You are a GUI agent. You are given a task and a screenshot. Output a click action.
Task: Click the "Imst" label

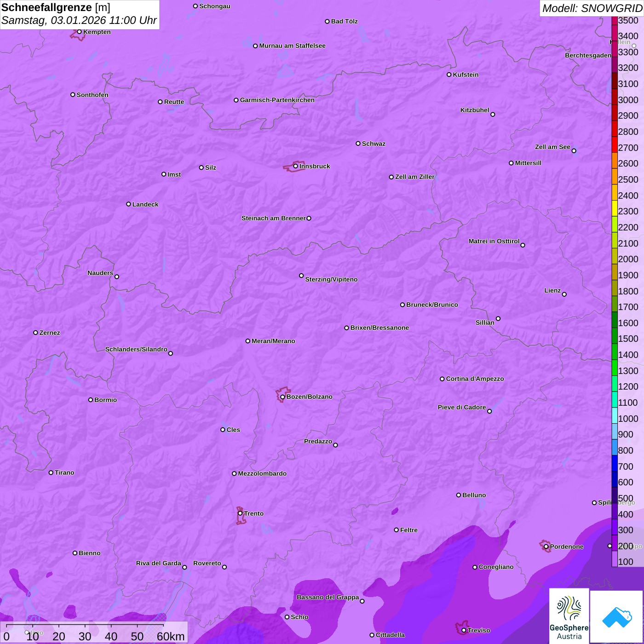pos(174,174)
